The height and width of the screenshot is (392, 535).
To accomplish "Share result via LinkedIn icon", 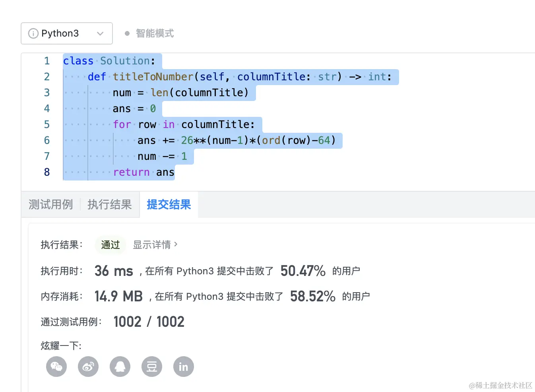I will pyautogui.click(x=184, y=367).
